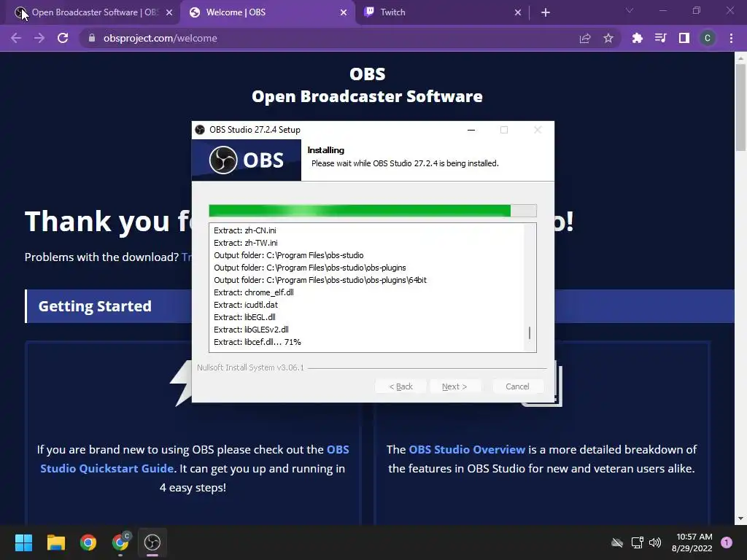The width and height of the screenshot is (747, 560).
Task: Click the OBS logo banner in the installer
Action: tap(247, 160)
